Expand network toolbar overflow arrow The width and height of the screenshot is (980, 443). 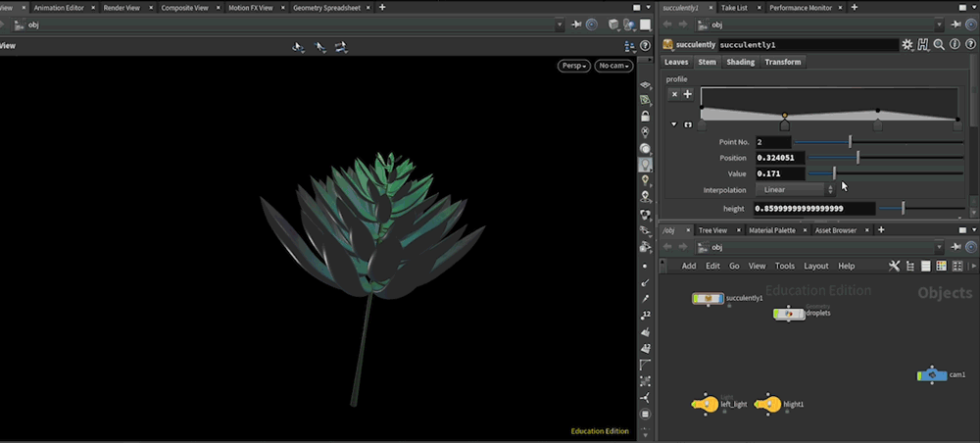tap(973, 267)
